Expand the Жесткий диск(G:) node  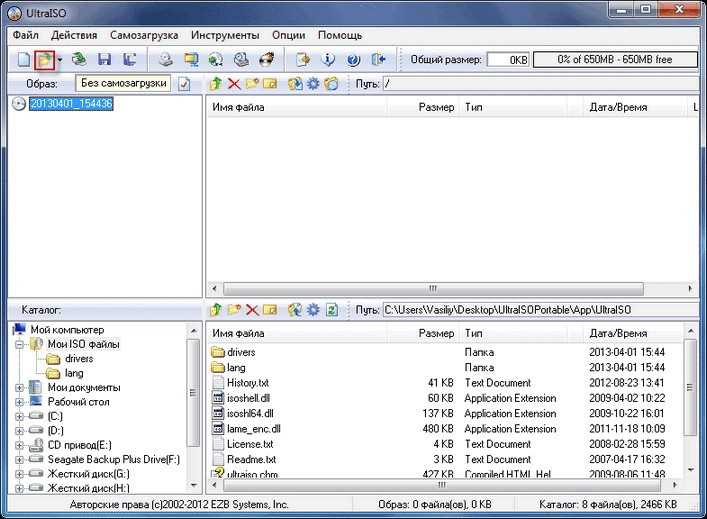[x=19, y=474]
